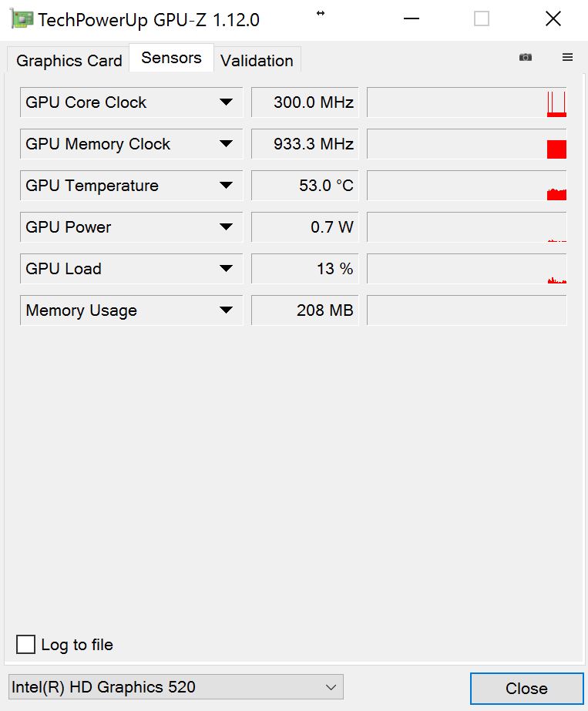Click the GPU Temperature history graph
588x711 pixels.
point(467,186)
